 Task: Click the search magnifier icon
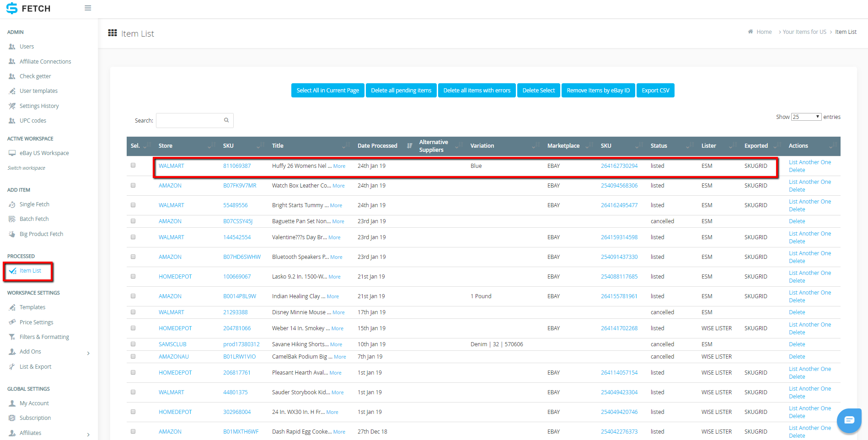pos(226,120)
